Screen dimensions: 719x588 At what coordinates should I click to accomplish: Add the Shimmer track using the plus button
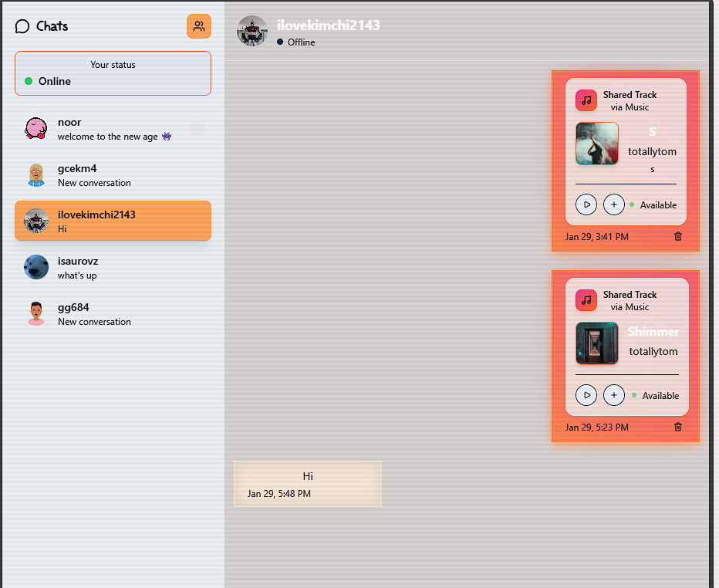tap(614, 394)
